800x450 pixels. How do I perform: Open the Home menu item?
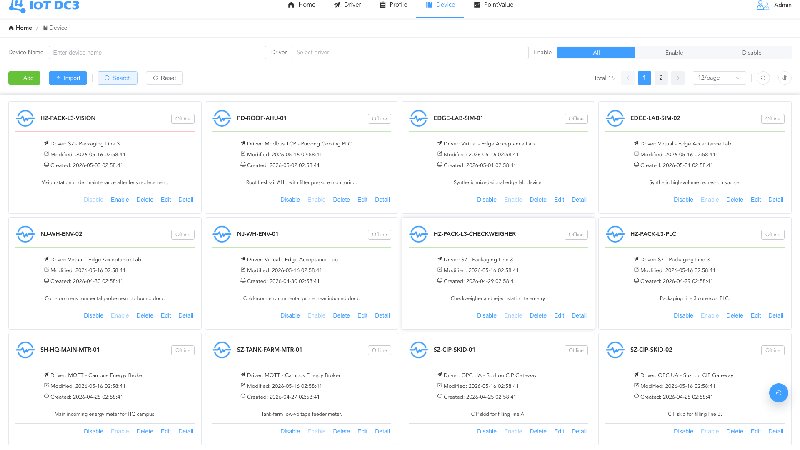point(302,5)
